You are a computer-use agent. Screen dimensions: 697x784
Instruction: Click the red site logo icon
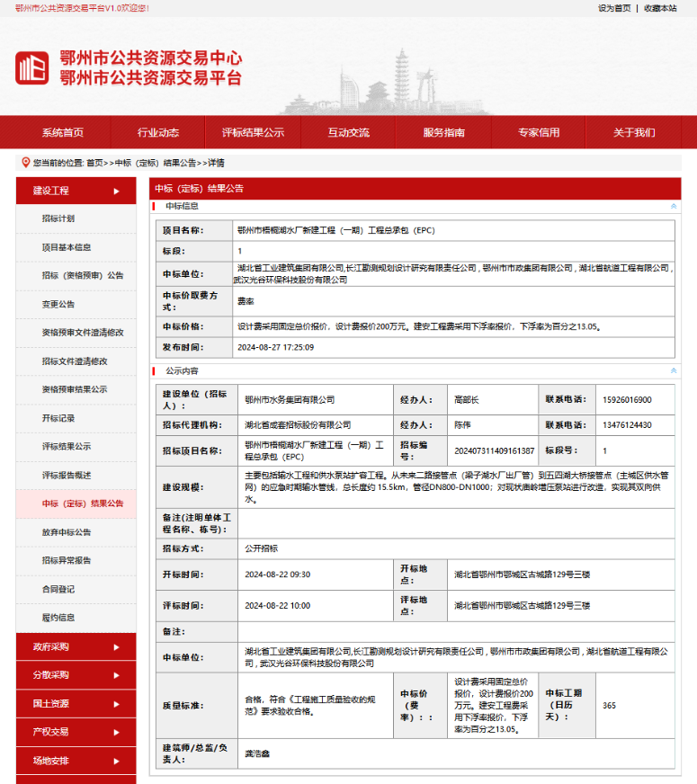[32, 68]
